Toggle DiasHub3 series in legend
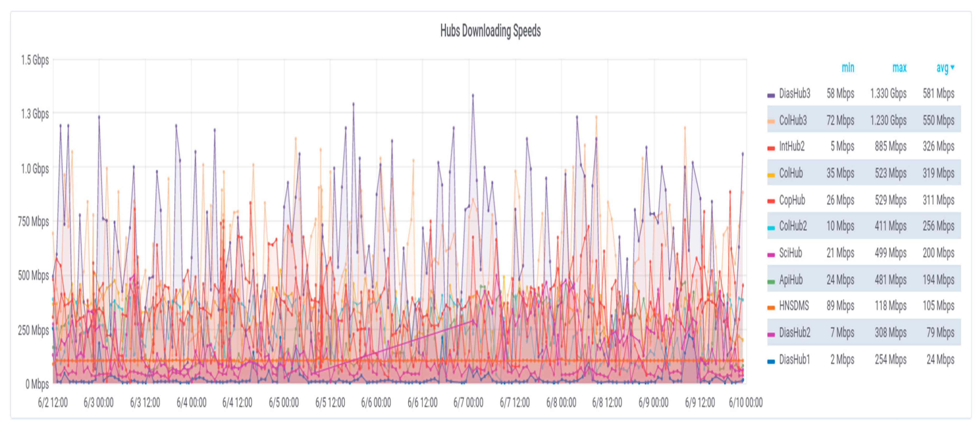Image resolution: width=980 pixels, height=426 pixels. click(795, 94)
